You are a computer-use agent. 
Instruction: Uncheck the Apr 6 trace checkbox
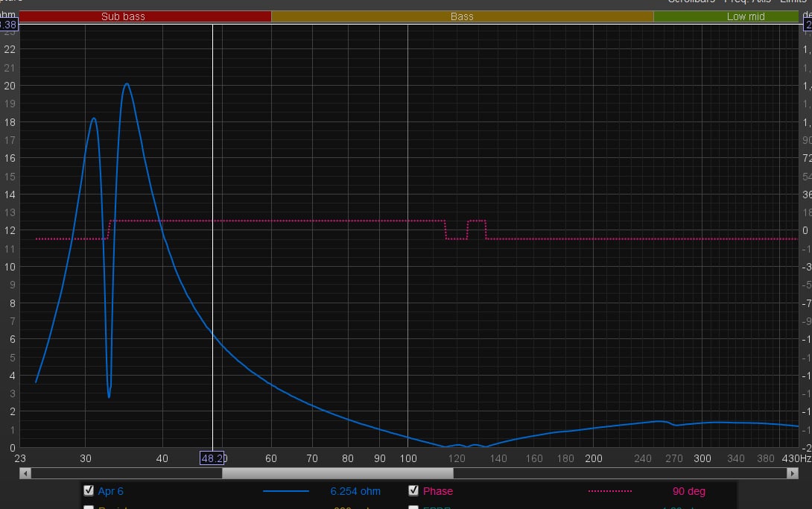click(89, 490)
